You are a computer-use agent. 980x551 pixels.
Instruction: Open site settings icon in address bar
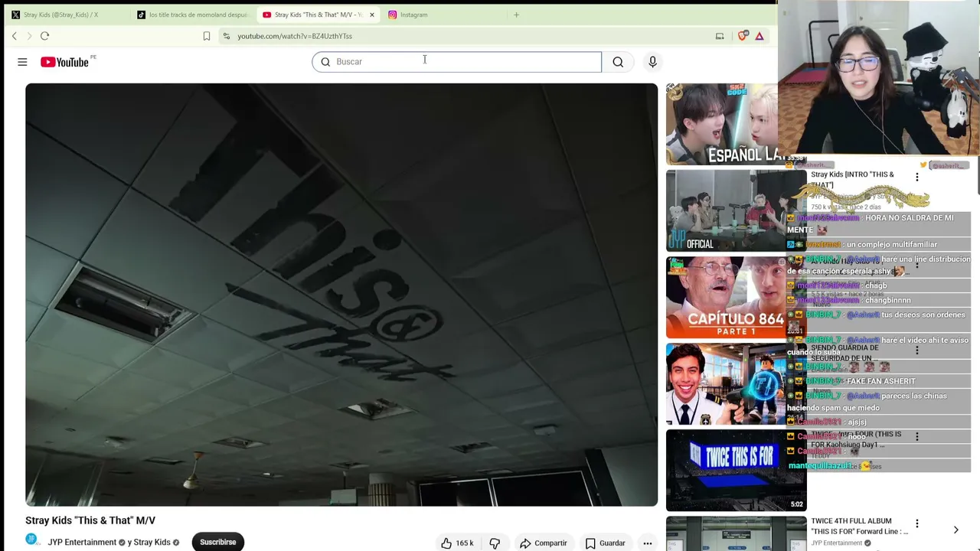click(226, 36)
